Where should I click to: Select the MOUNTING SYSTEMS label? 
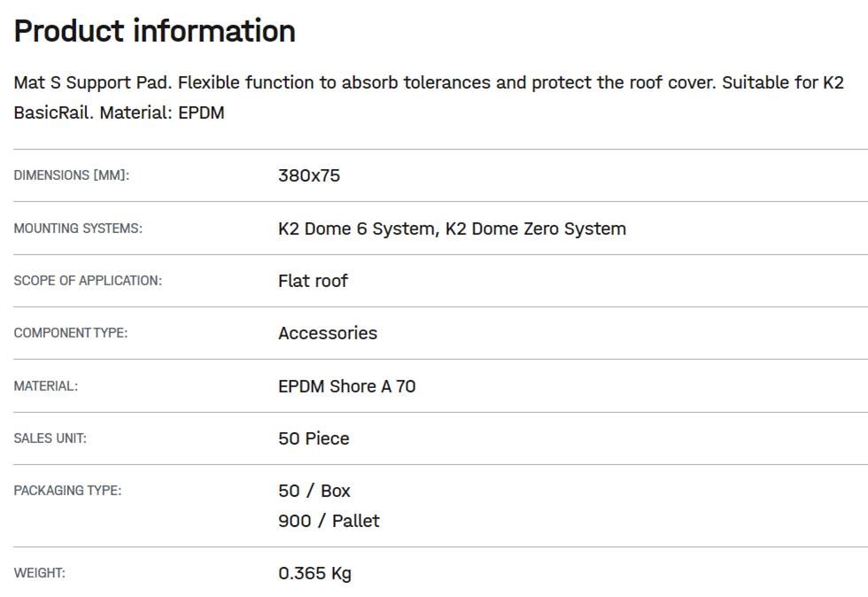[78, 229]
